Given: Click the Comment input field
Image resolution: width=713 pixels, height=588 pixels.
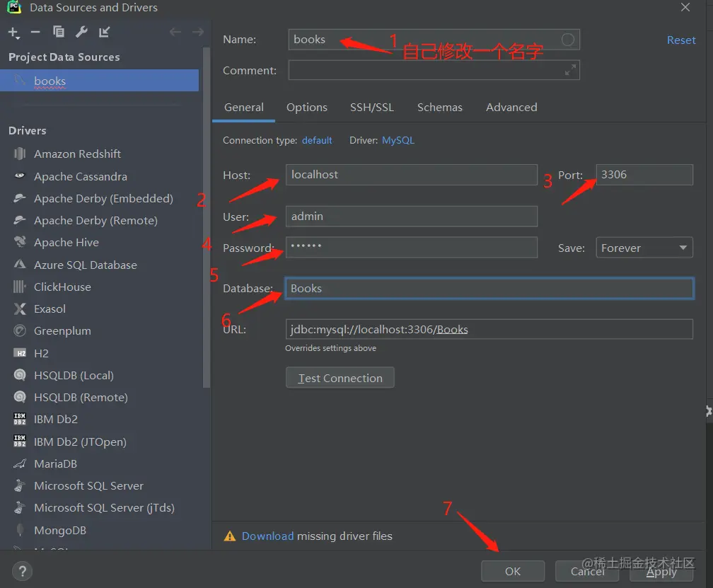Looking at the screenshot, I should pyautogui.click(x=434, y=70).
